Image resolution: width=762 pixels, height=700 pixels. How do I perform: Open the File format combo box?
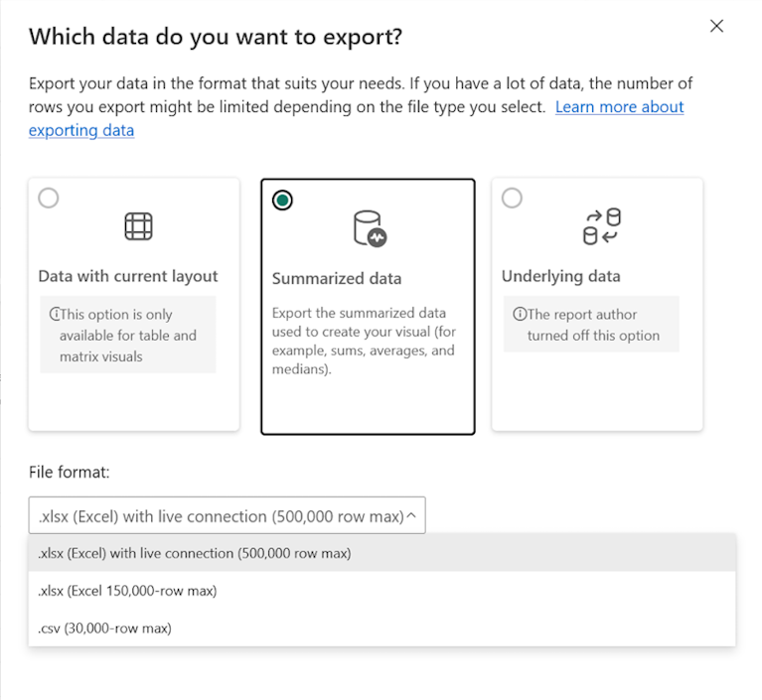(227, 515)
